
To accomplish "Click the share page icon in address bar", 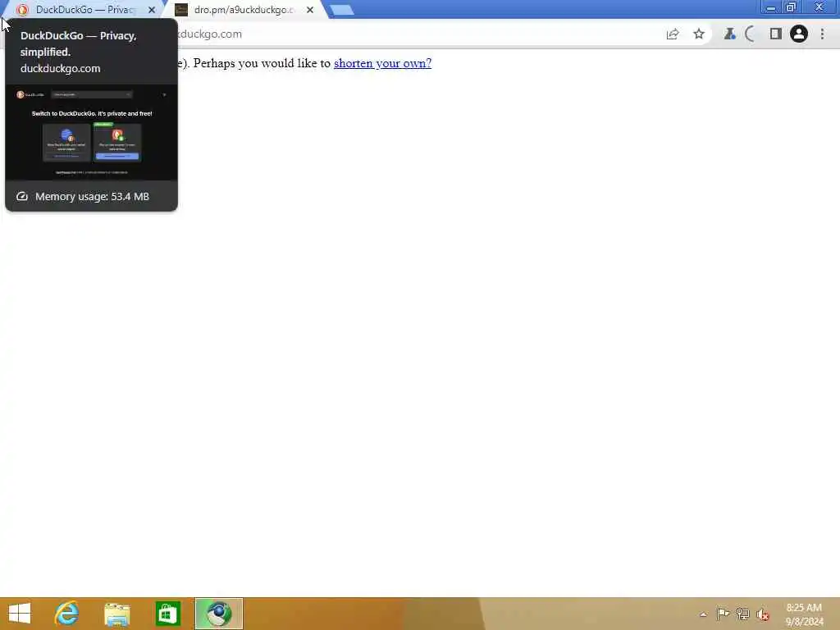I will [673, 34].
